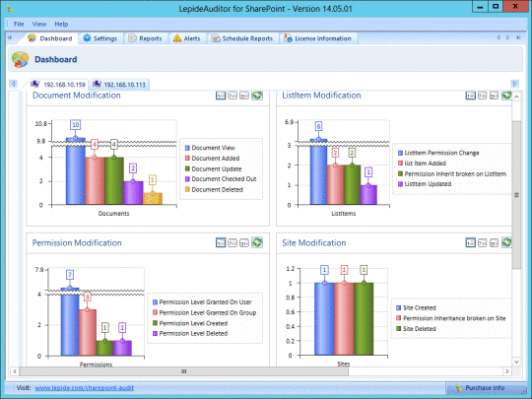
Task: Switch to the Settings tab
Action: pyautogui.click(x=100, y=38)
